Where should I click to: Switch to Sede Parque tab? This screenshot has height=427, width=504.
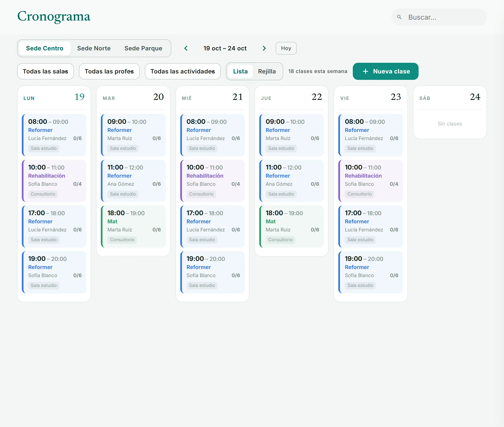click(x=143, y=48)
